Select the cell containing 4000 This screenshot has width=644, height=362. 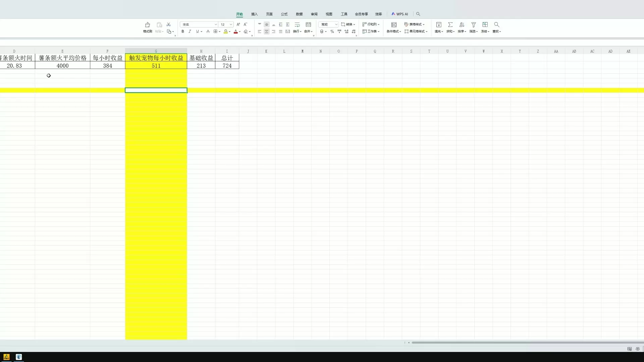tap(62, 66)
